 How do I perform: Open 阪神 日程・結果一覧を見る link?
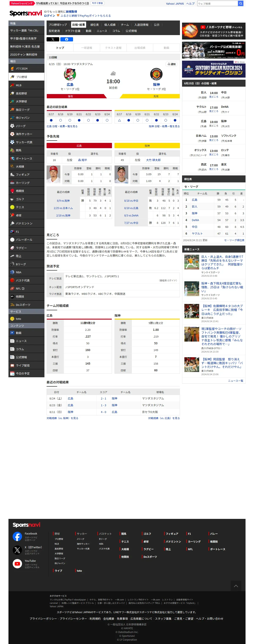[x=164, y=126]
